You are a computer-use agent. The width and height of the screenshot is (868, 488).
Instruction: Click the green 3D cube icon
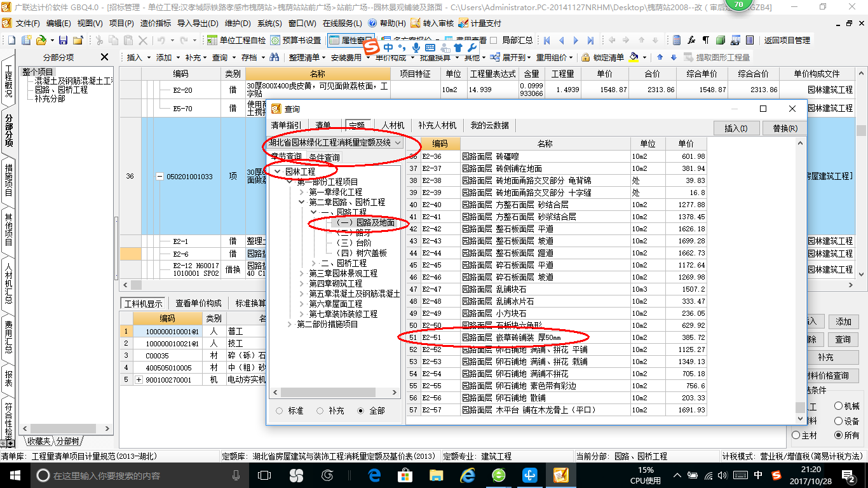coord(721,40)
